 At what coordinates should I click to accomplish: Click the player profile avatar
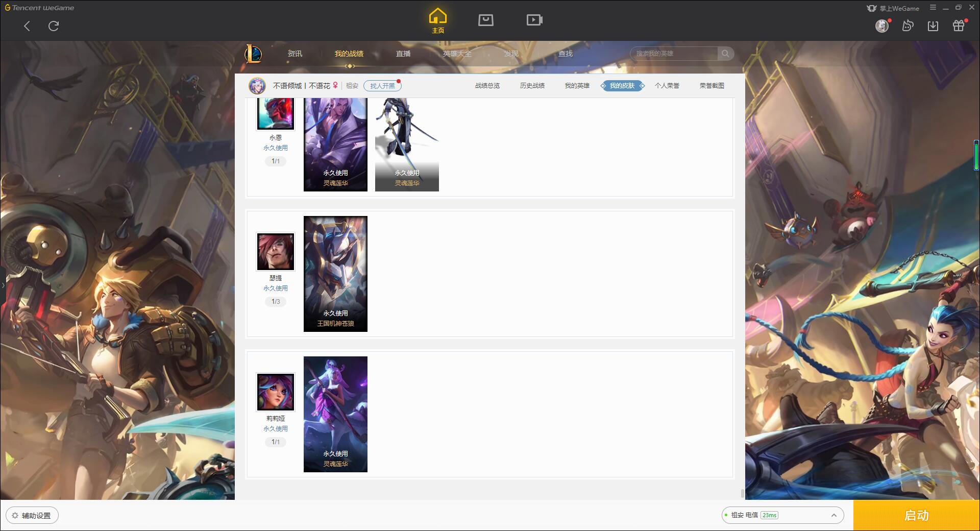click(x=257, y=86)
